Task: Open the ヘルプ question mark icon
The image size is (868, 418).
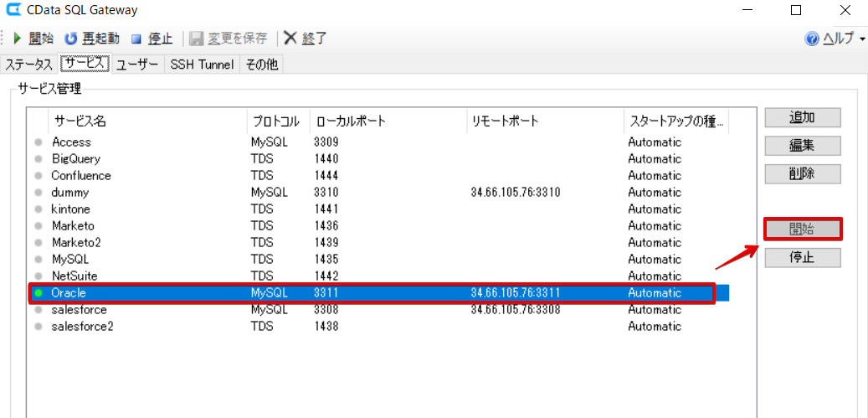Action: (812, 39)
